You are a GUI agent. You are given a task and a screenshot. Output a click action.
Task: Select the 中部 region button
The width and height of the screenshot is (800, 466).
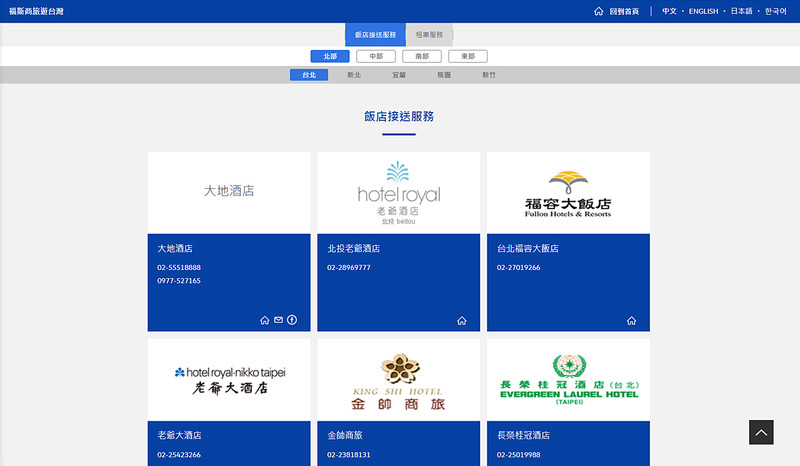376,56
